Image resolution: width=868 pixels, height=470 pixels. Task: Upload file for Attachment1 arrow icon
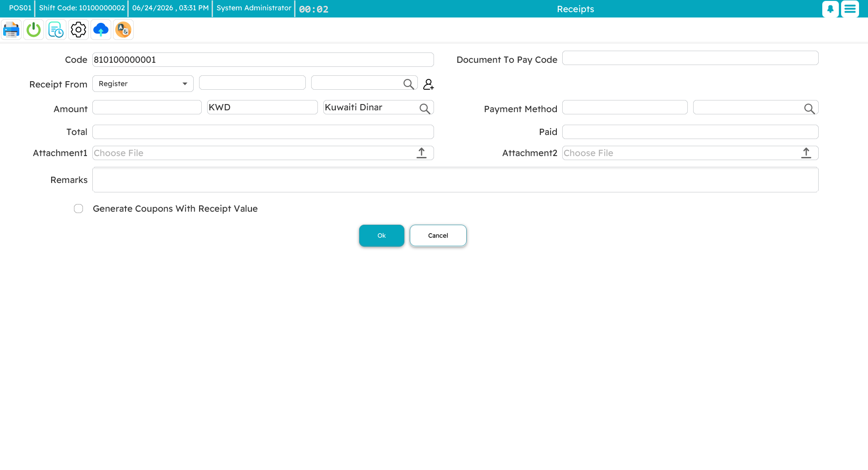pos(421,153)
